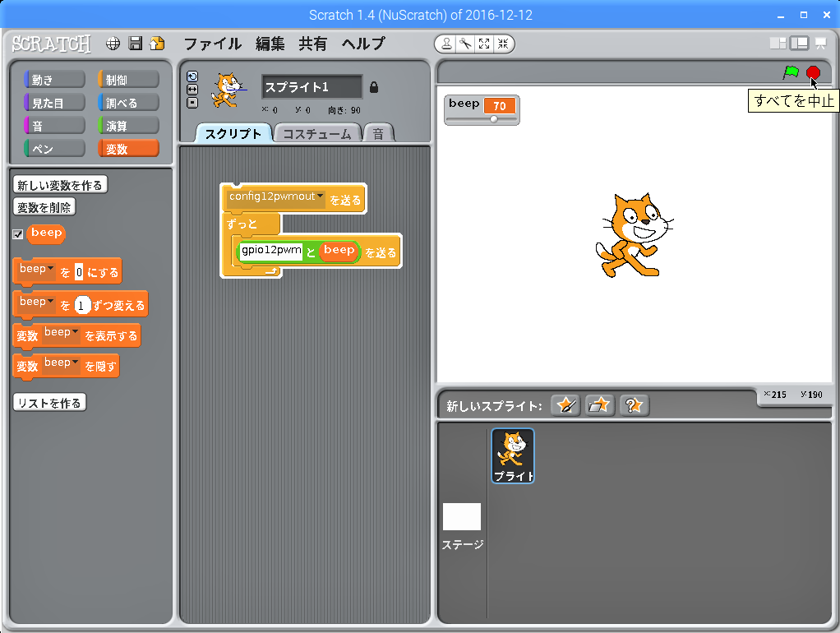Select the duplicate stamp tool
Viewport: 840px width, 633px height.
(445, 44)
